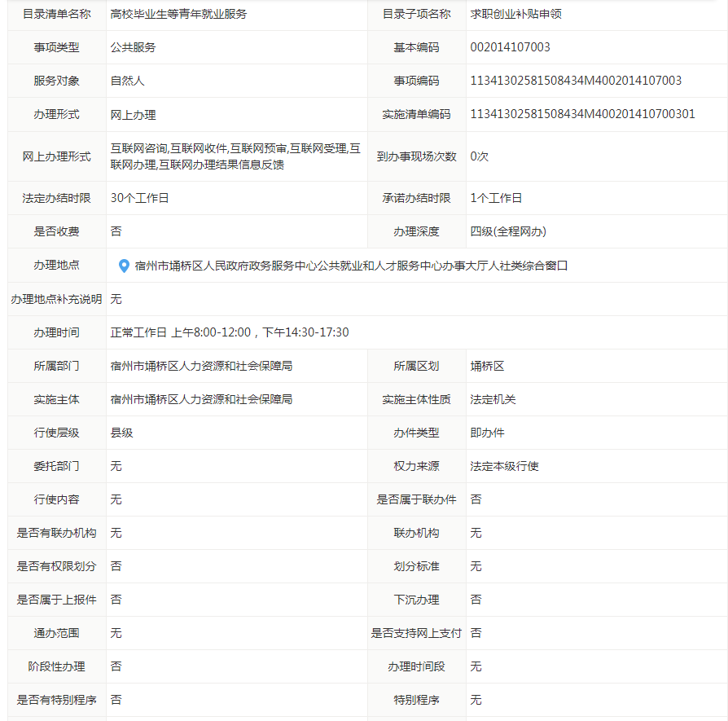Click the 行使层级 value 县级
This screenshot has height=721, width=728.
point(122,433)
